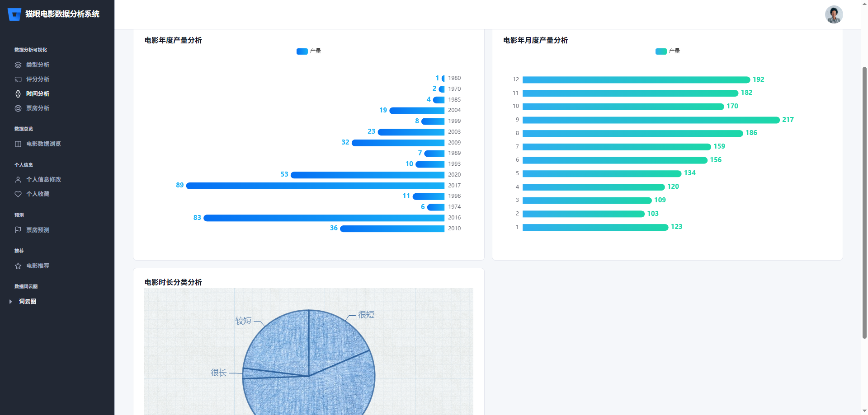Go to 票房分析 menu item
This screenshot has width=868, height=415.
coord(38,108)
